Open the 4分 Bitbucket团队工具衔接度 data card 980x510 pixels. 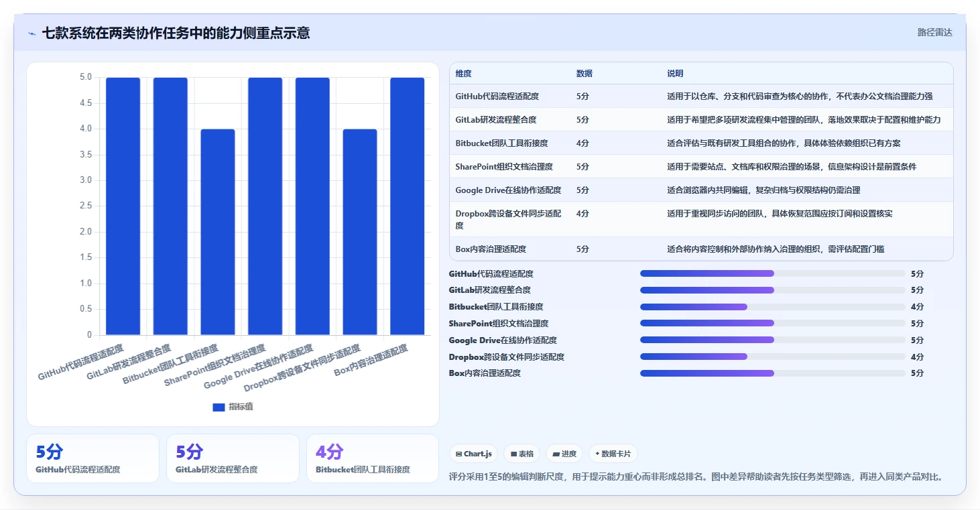pyautogui.click(x=373, y=458)
